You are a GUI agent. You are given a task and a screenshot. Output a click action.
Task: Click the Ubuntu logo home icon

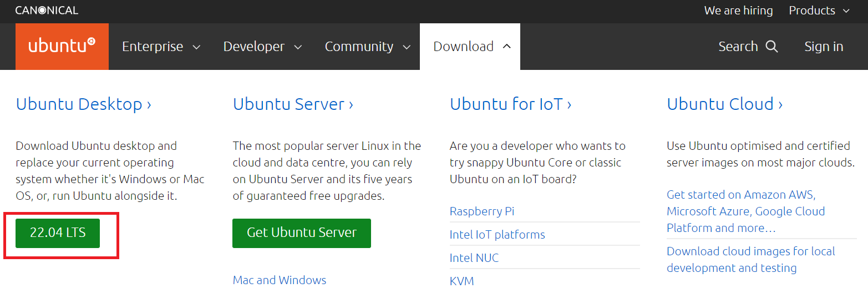pos(62,46)
